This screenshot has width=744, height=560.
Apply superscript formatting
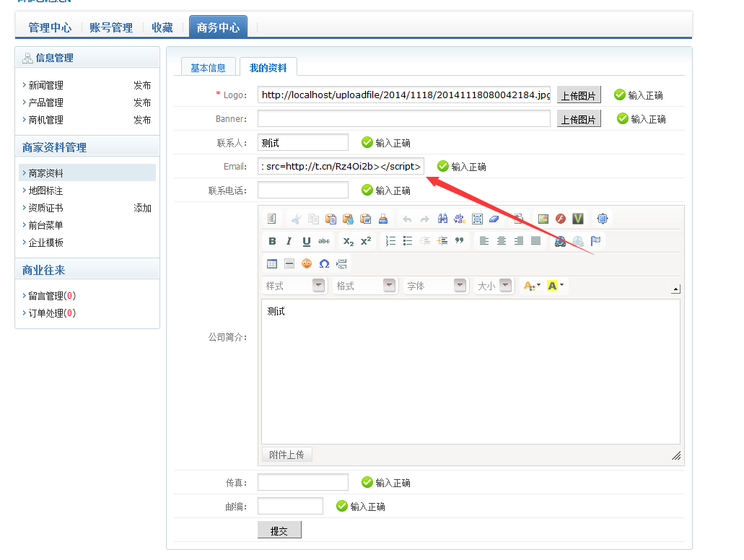point(366,241)
